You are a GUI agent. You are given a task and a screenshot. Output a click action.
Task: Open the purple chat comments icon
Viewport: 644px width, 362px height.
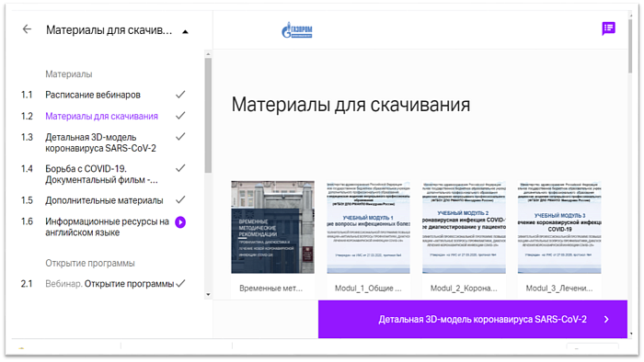pyautogui.click(x=608, y=28)
